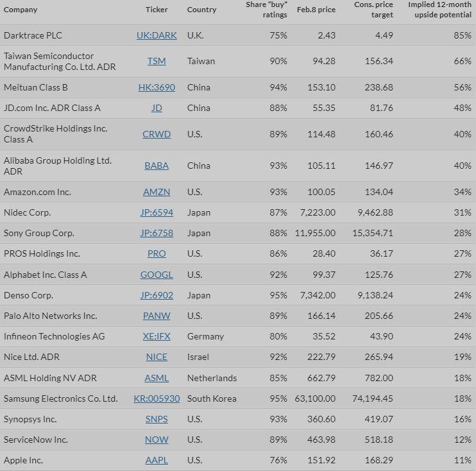Open the KR:005930 Samsung ticker link
The height and width of the screenshot is (471, 476).
[x=157, y=398]
